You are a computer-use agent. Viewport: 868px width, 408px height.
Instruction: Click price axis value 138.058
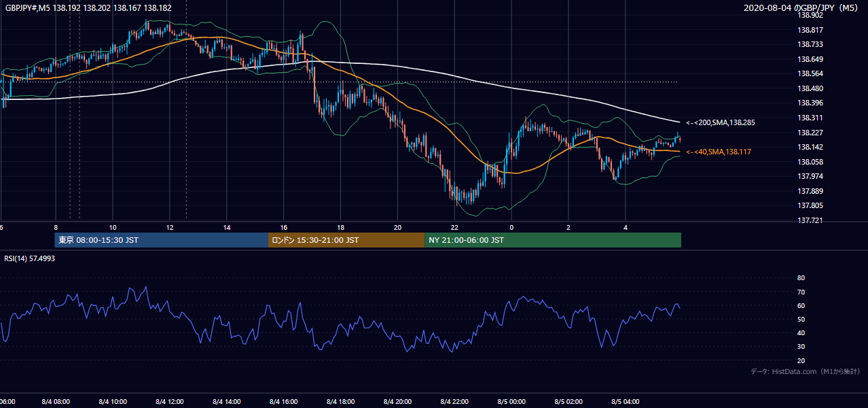point(810,162)
